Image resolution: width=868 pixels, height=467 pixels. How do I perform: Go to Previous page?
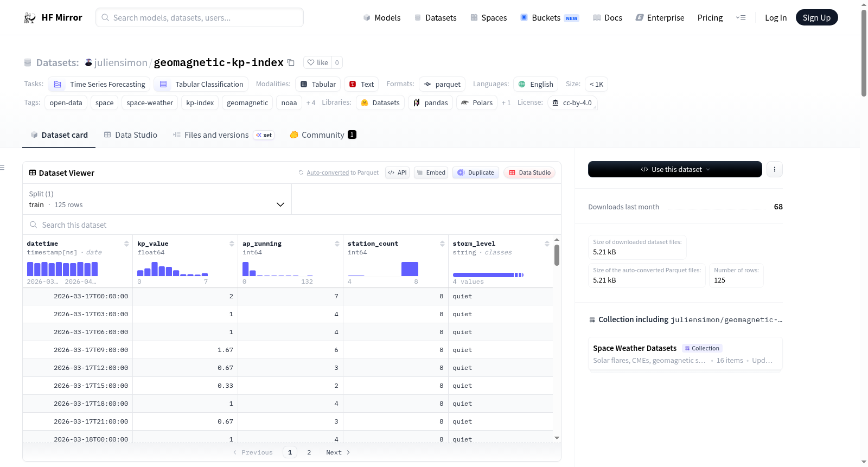click(x=253, y=452)
